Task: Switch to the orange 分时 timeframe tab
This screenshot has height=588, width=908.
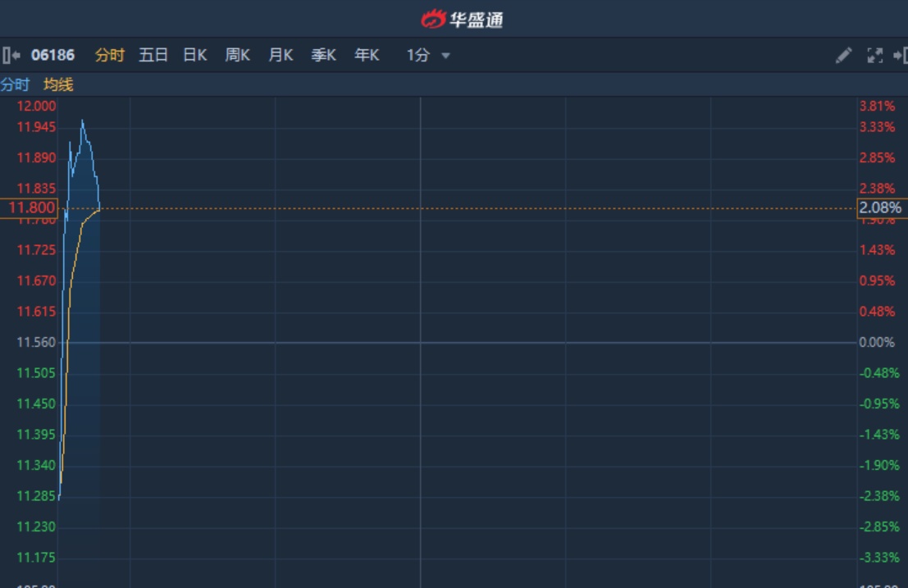Action: tap(110, 56)
